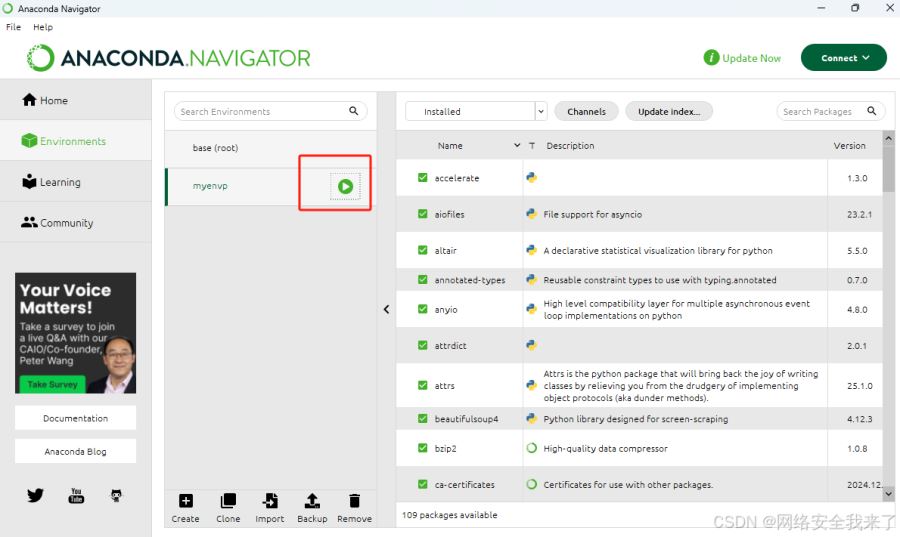Click the Python icon on annotated-types row
The image size is (900, 537).
[532, 279]
